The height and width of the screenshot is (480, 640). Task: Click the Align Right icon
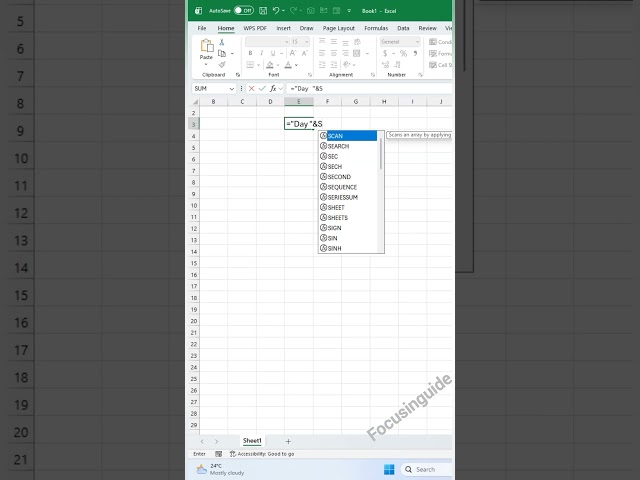click(x=345, y=53)
